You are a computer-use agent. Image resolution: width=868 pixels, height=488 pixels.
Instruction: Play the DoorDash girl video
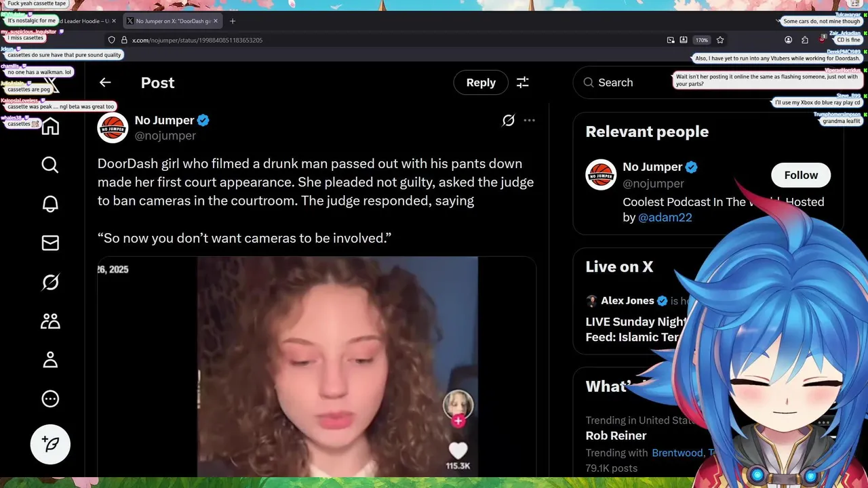tap(317, 366)
